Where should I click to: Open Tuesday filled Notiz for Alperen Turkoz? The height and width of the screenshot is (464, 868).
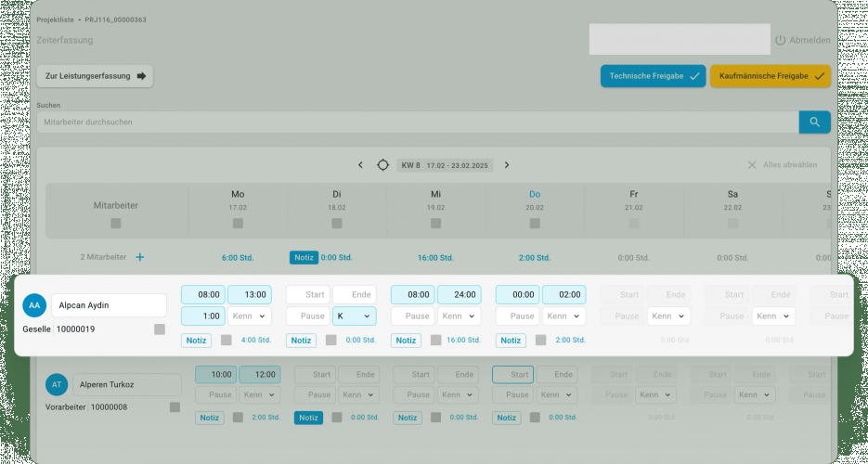tap(308, 418)
